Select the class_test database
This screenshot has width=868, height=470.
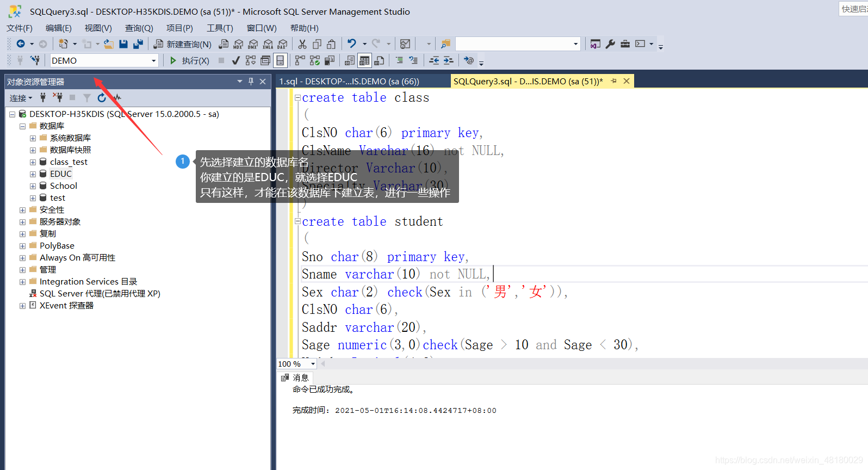pos(69,162)
